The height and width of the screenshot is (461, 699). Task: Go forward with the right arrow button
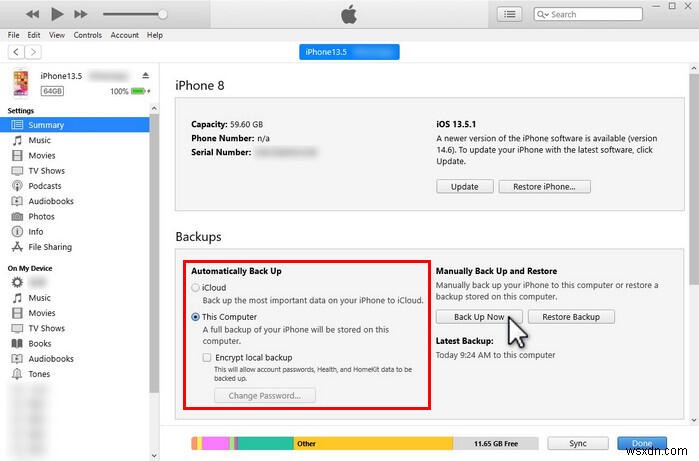[33, 52]
